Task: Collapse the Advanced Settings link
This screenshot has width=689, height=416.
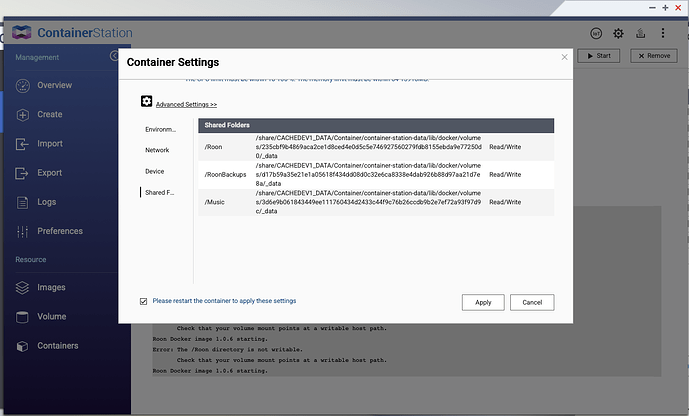Action: pyautogui.click(x=186, y=105)
